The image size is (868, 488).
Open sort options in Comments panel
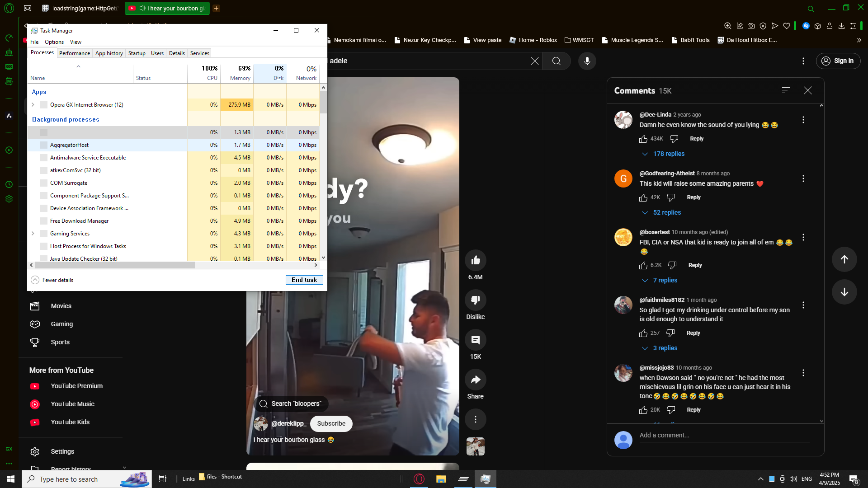tap(786, 90)
